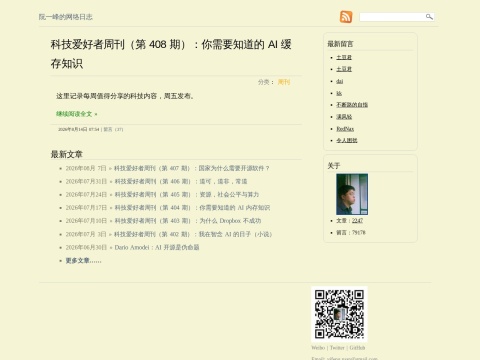
Task: Open weekly issue 406 article link
Action: click(x=181, y=182)
